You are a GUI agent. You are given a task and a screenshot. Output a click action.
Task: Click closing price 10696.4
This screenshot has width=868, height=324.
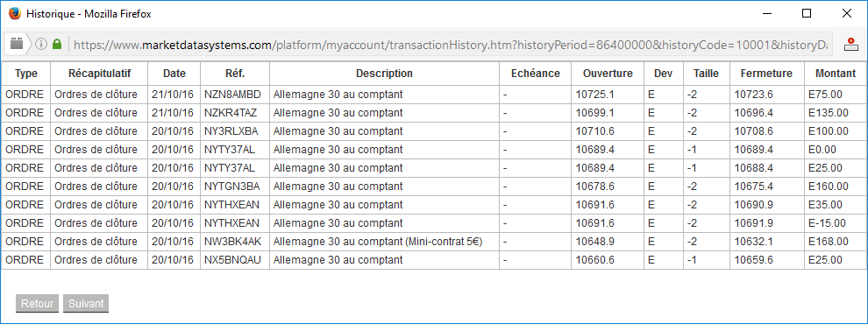click(753, 113)
